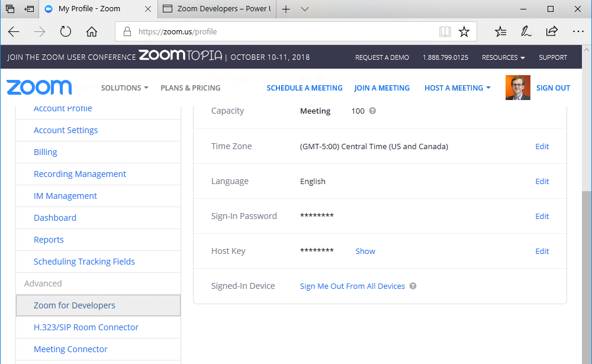Open Account Settings in sidebar
This screenshot has height=364, width=592.
click(x=66, y=130)
